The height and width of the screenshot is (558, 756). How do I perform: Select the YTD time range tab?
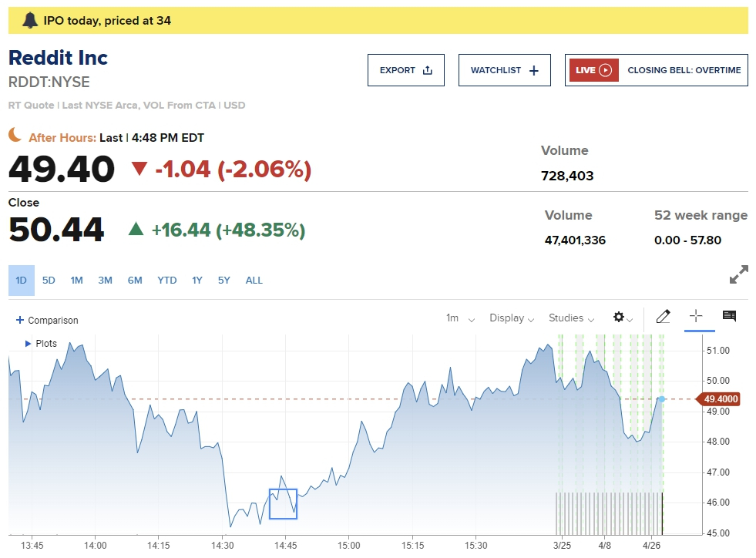click(167, 281)
